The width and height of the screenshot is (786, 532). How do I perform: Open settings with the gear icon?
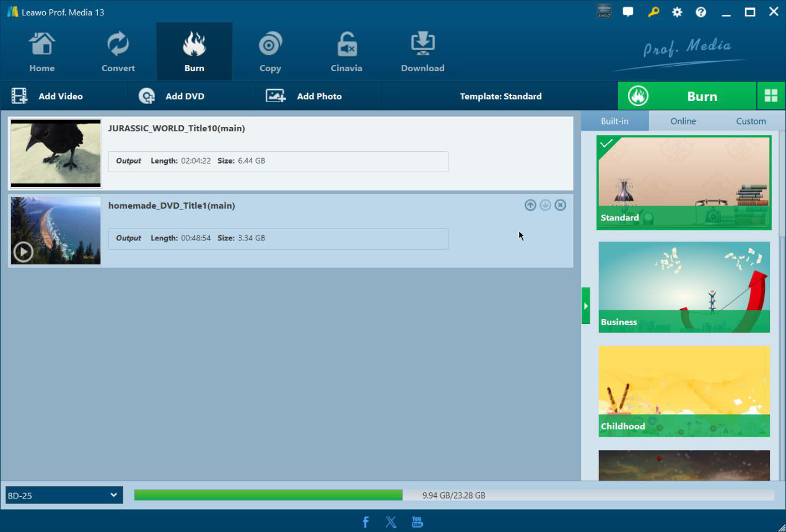pos(677,12)
